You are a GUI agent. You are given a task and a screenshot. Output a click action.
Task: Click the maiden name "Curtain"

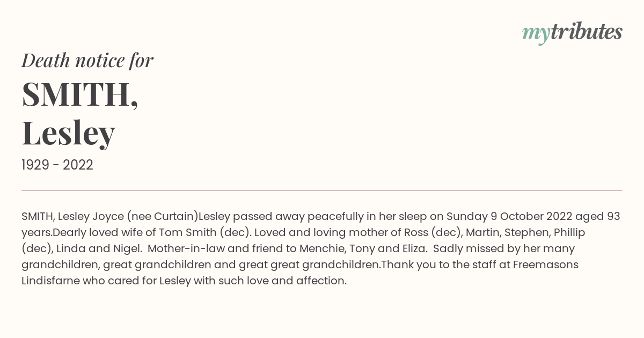click(174, 217)
